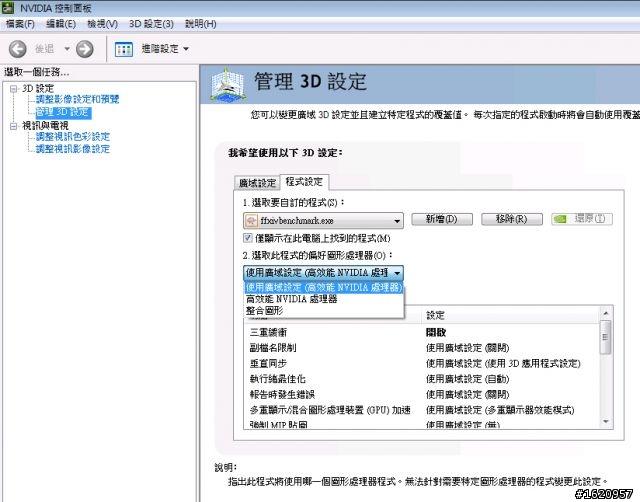This screenshot has width=640, height=502.
Task: Open the 檢視(V) menu
Action: coord(102,24)
